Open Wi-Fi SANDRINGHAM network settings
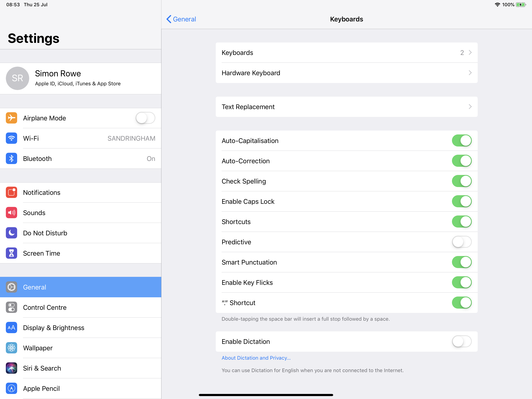Viewport: 532px width, 399px height. tap(81, 138)
